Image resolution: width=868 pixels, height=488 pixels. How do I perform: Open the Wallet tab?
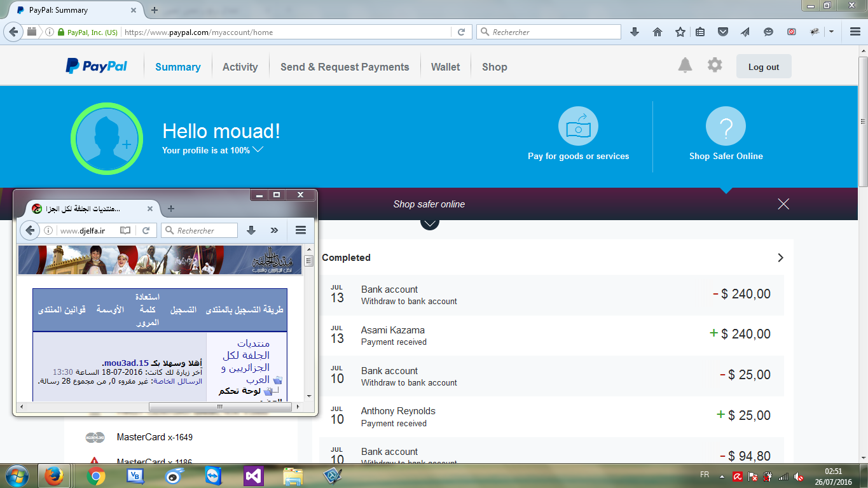point(445,67)
